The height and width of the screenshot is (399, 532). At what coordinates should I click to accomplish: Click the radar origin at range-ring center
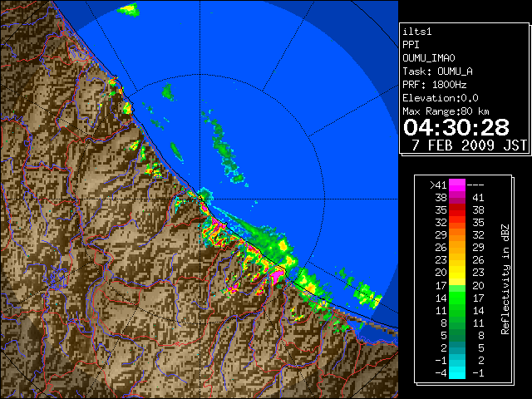(200, 199)
